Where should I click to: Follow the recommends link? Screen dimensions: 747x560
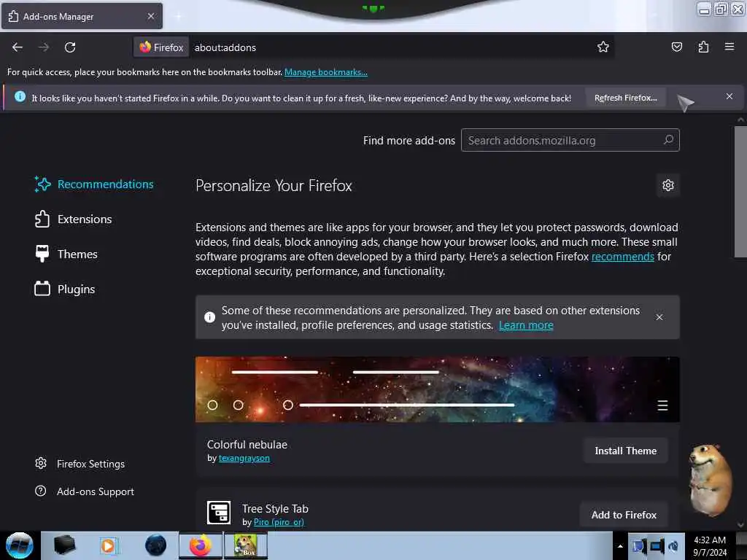click(622, 257)
